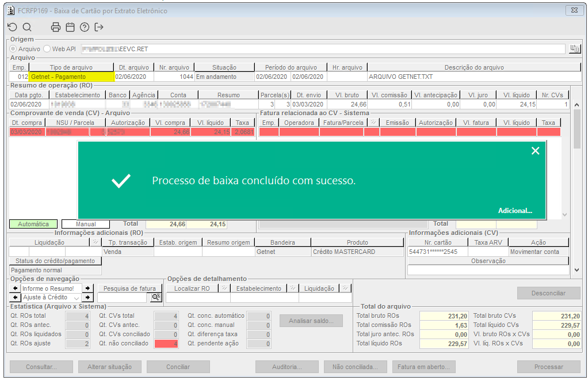Click small icon next to Liquidação RO header
Screen dimensions: 588x380
tap(96, 242)
